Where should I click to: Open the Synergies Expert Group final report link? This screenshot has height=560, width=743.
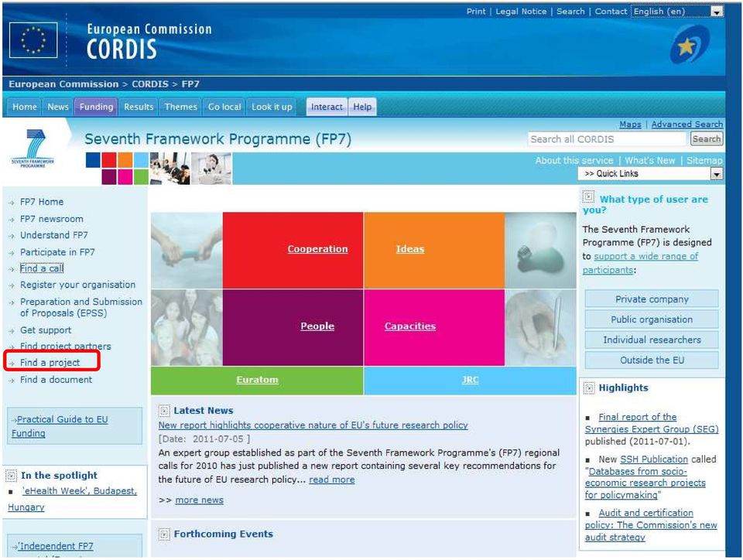pyautogui.click(x=652, y=423)
